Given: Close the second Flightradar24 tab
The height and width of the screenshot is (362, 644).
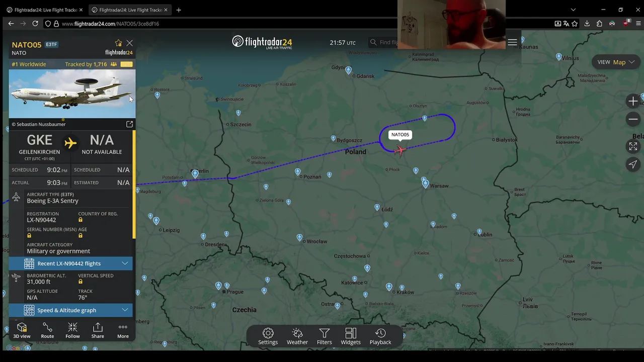Looking at the screenshot, I should (x=166, y=10).
